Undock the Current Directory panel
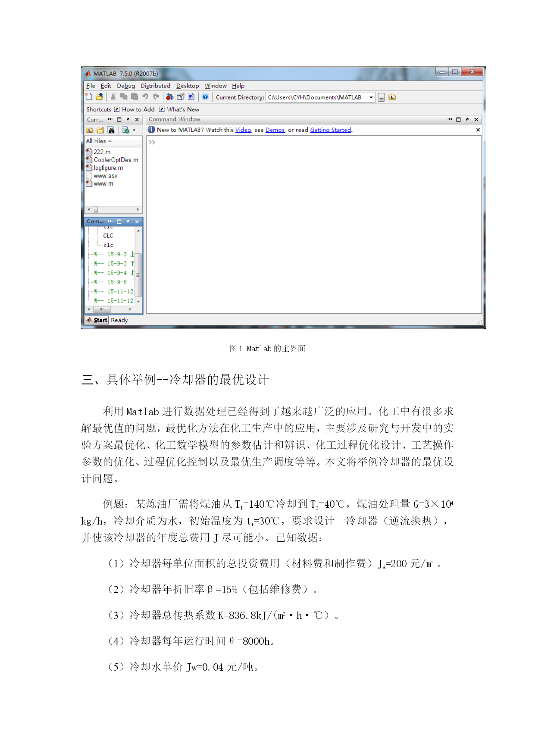This screenshot has width=535, height=756. (x=128, y=119)
